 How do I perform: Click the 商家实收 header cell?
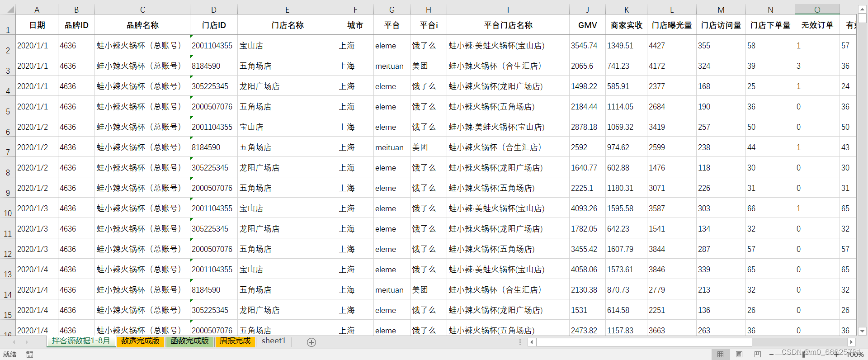(x=627, y=25)
